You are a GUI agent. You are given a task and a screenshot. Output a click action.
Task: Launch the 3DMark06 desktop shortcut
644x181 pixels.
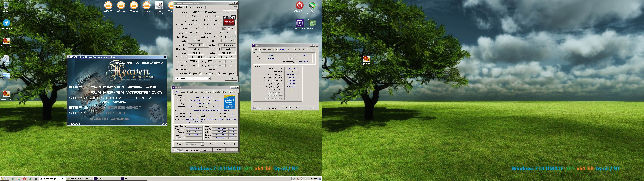tap(134, 7)
